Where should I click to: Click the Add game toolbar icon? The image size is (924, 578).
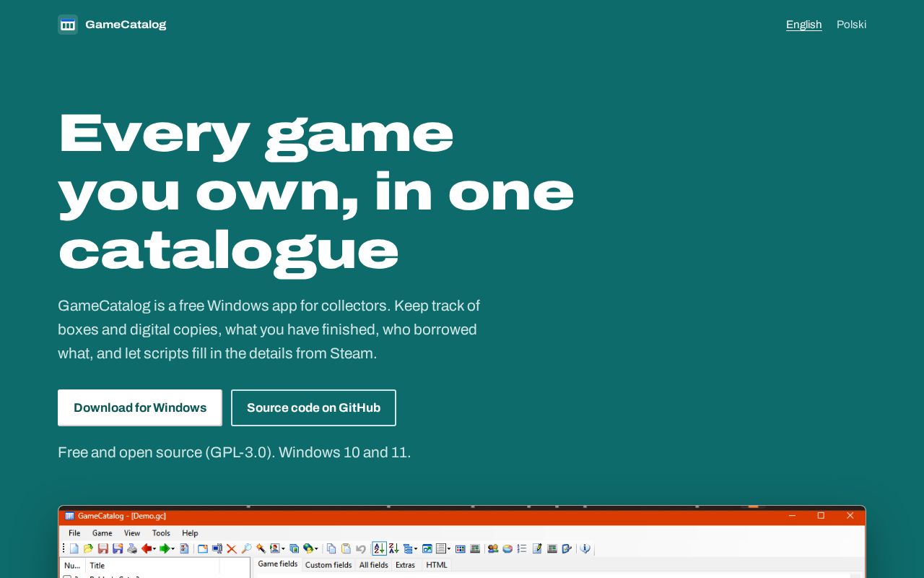pos(203,549)
